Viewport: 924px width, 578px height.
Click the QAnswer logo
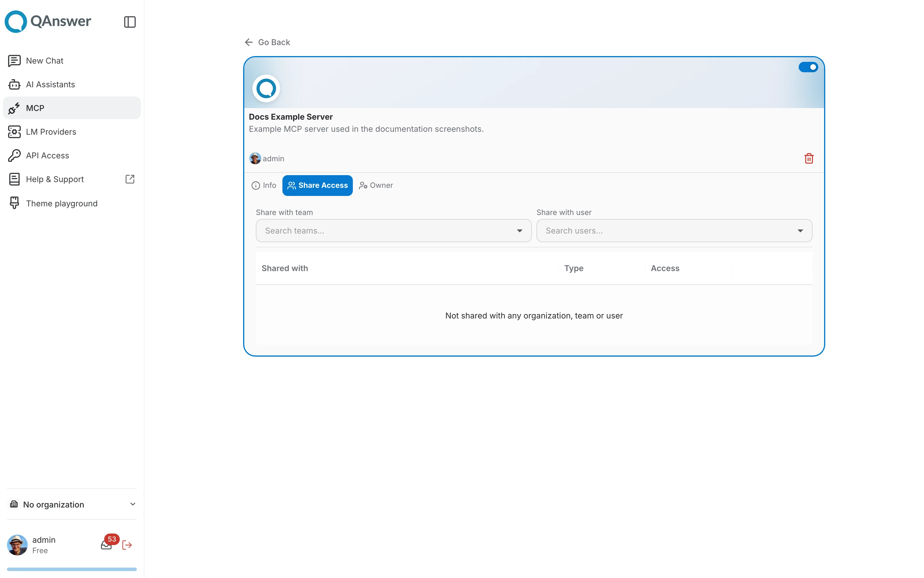coord(48,21)
